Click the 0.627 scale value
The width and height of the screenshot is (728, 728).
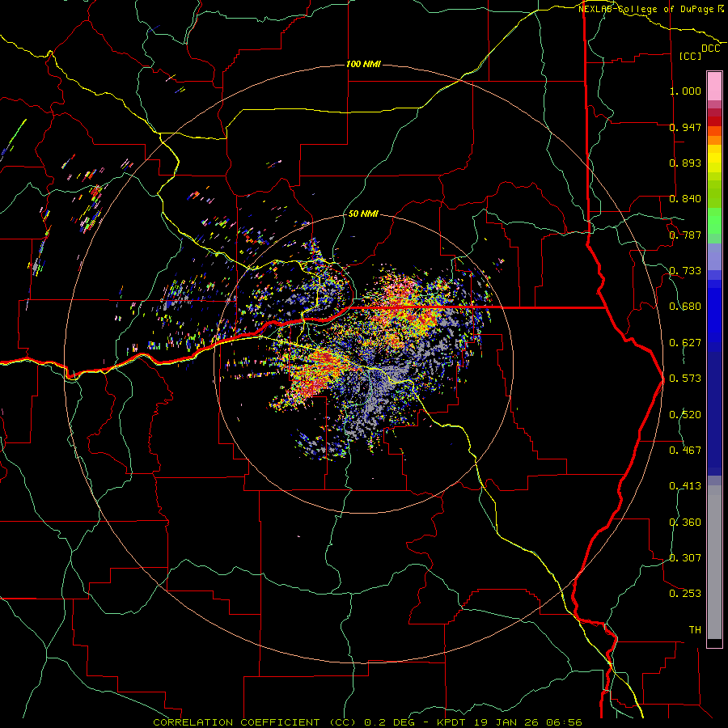(685, 343)
